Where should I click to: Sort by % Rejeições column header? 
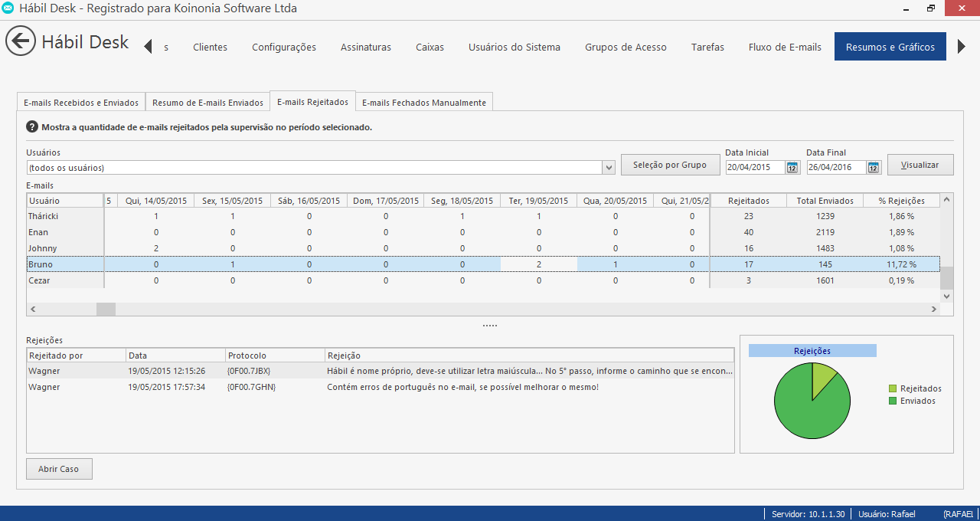pos(901,201)
